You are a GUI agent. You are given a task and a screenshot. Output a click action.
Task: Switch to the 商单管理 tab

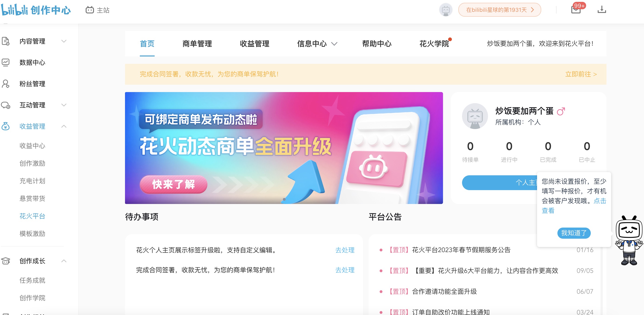click(x=197, y=44)
